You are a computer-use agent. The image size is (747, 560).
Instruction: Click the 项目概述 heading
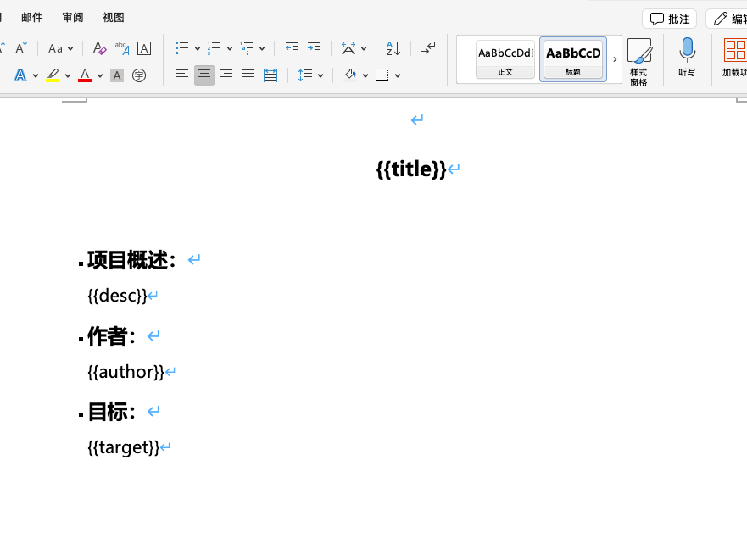[x=131, y=260]
